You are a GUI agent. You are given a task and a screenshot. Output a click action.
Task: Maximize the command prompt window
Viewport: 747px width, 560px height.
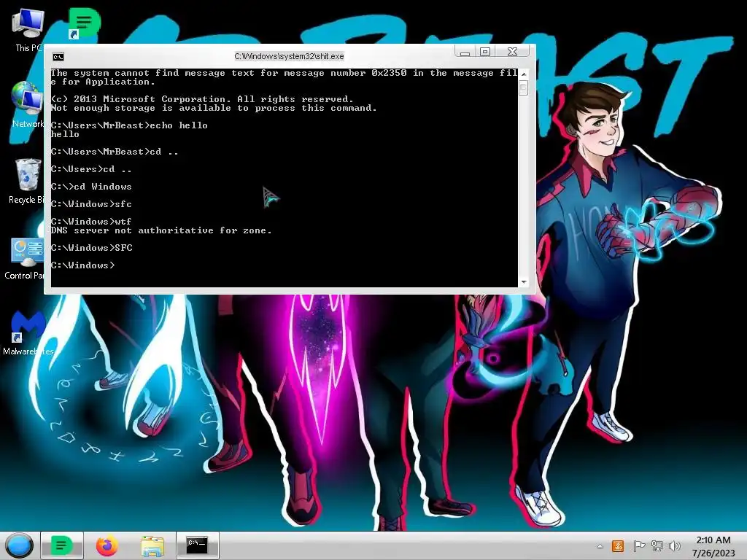coord(485,52)
